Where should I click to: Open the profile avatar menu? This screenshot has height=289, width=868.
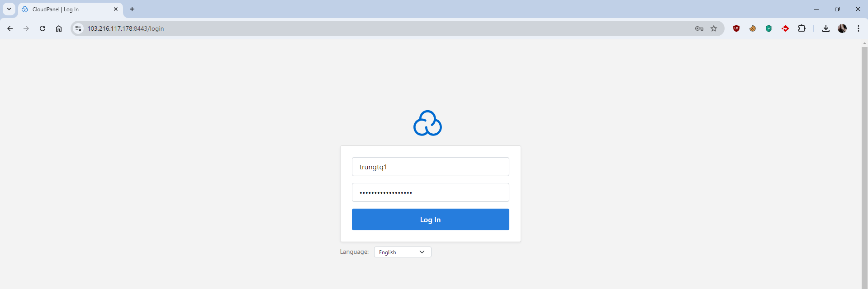click(842, 28)
